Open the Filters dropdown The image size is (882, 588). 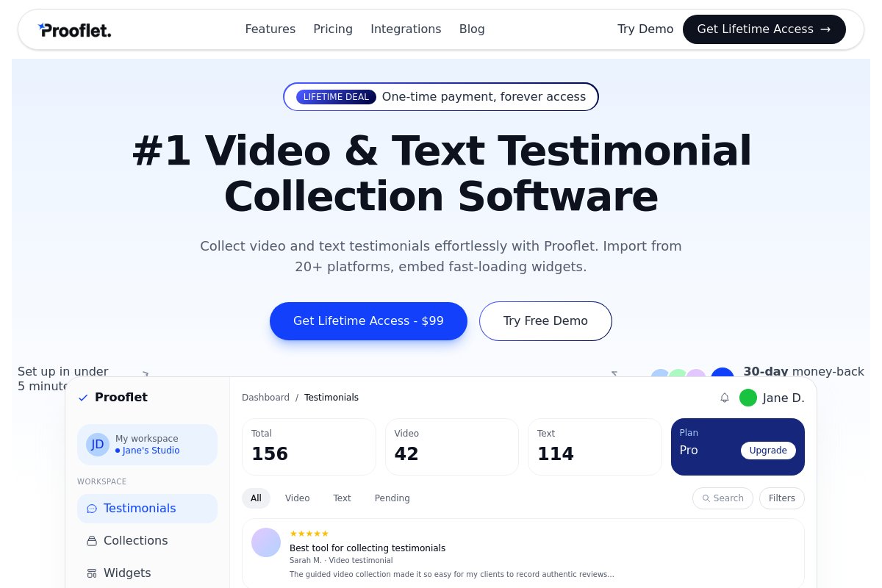click(x=781, y=498)
